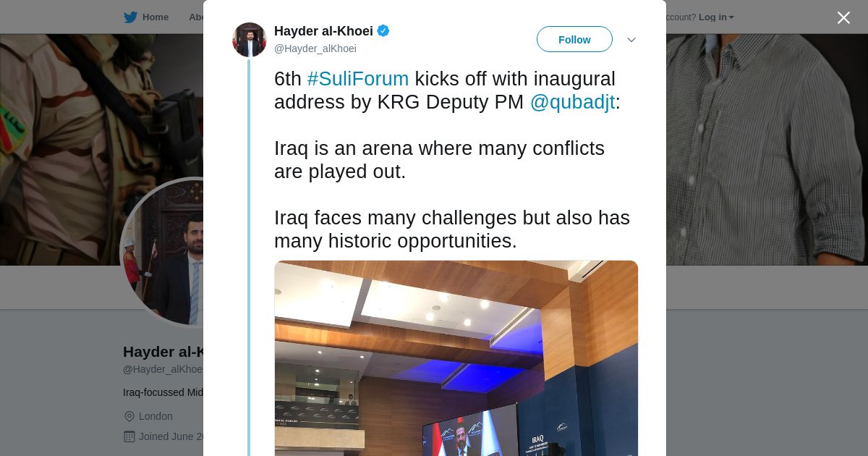
Task: Open the tweet's conference photo
Action: tap(456, 358)
